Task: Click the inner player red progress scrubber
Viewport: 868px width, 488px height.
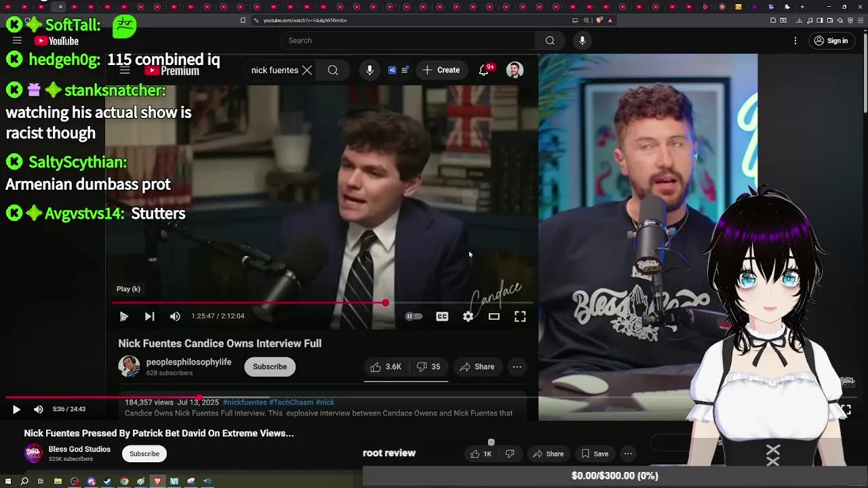Action: (x=385, y=303)
